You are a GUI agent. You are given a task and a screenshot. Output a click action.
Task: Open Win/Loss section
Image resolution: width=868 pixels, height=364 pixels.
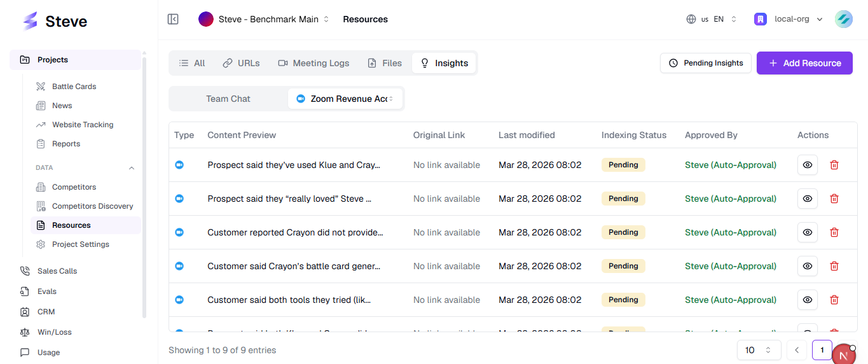point(54,332)
